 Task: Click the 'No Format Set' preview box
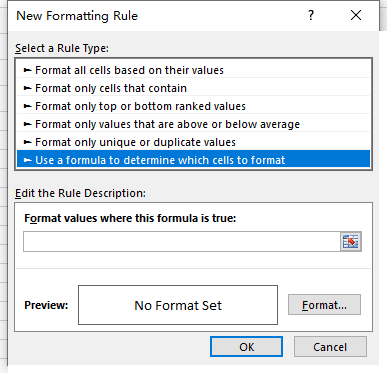coord(178,305)
